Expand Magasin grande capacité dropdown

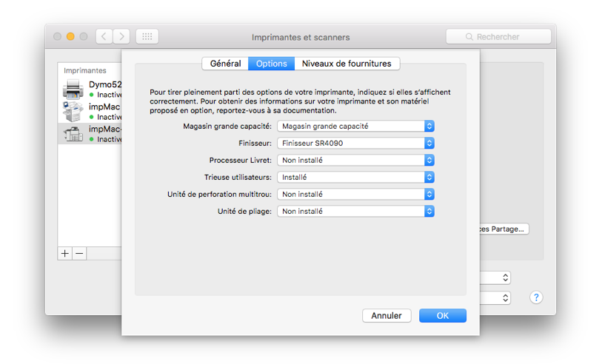click(355, 127)
